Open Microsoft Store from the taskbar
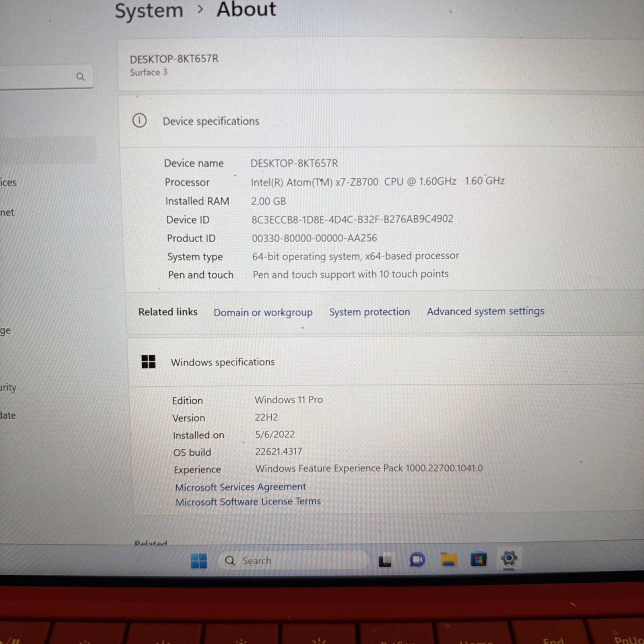Viewport: 644px width, 644px height. 479,559
